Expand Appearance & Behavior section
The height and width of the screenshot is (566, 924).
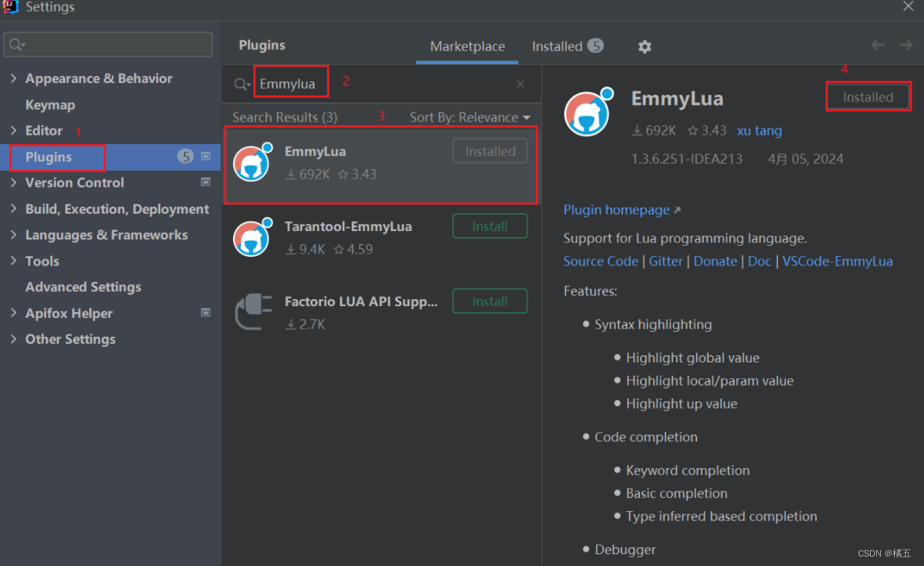[x=13, y=78]
